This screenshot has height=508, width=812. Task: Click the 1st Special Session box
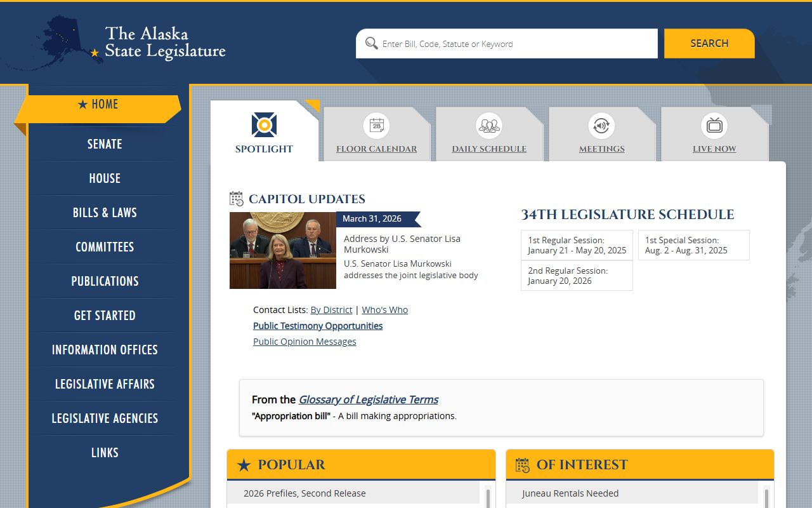(x=693, y=245)
